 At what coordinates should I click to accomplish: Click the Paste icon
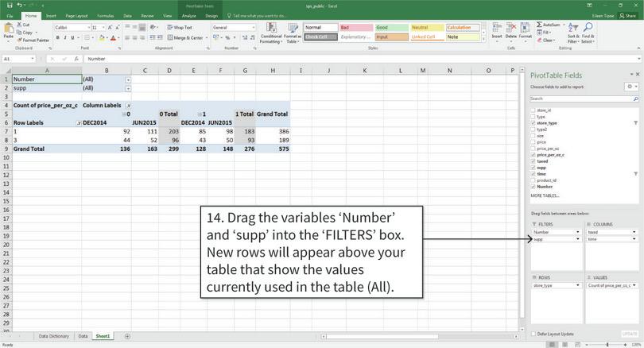click(8, 29)
